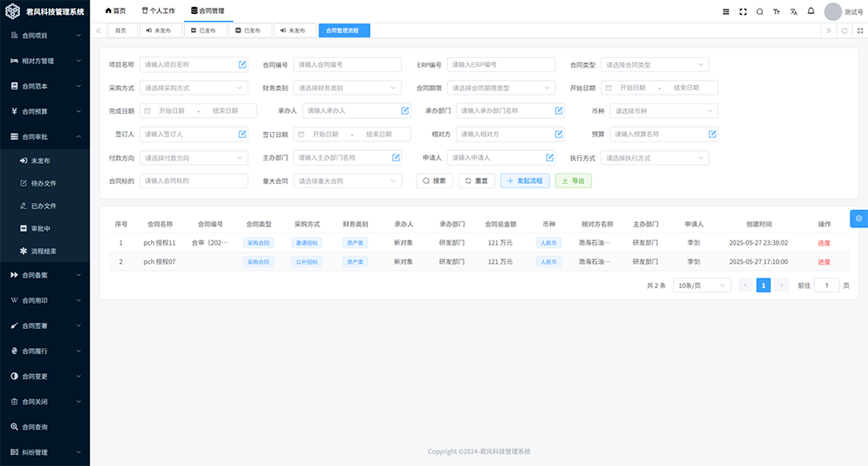Click 进度 link for pch 授权11
Viewport: 868px width, 466px height.
824,243
